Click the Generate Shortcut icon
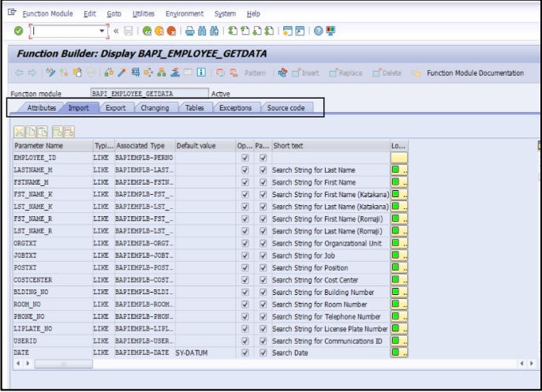The width and height of the screenshot is (542, 392). tap(300, 31)
